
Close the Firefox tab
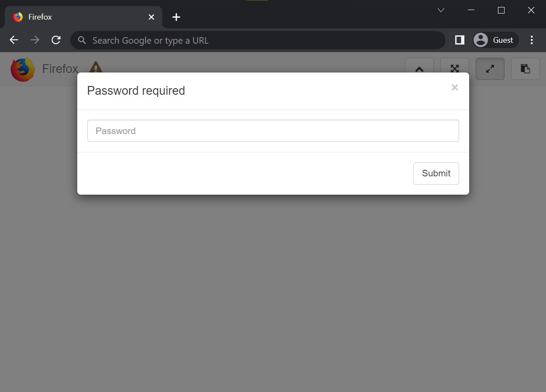point(151,17)
